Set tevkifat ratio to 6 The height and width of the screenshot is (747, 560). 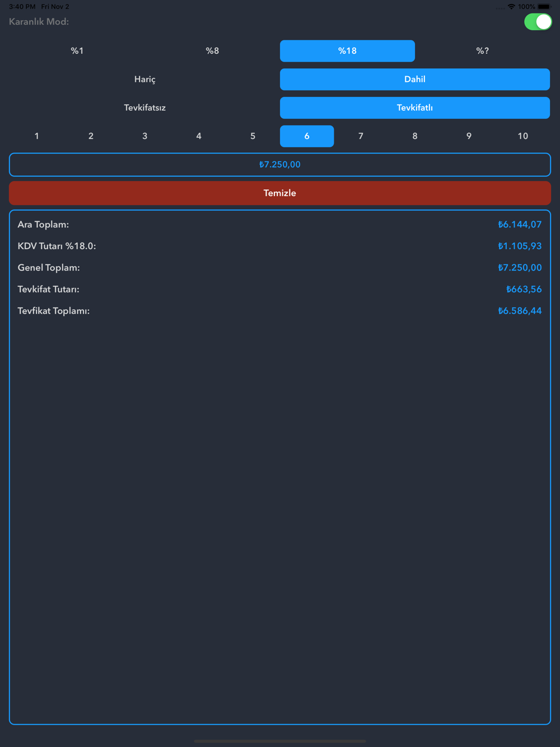(307, 136)
